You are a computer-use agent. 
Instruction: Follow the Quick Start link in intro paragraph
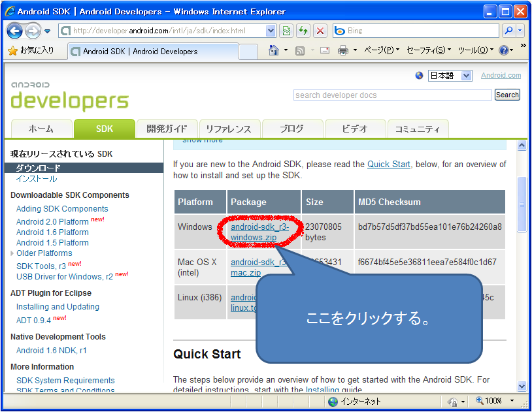pyautogui.click(x=389, y=164)
